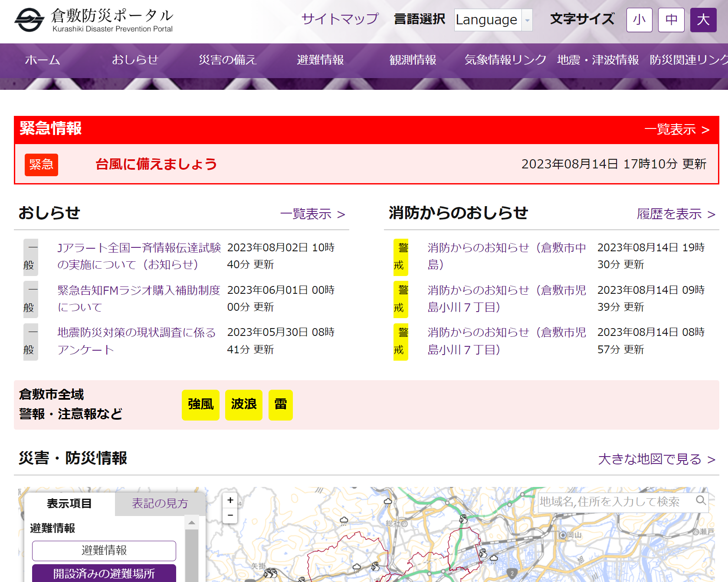Click the layer panel scrollbar up arrow
The image size is (728, 582).
point(191,523)
